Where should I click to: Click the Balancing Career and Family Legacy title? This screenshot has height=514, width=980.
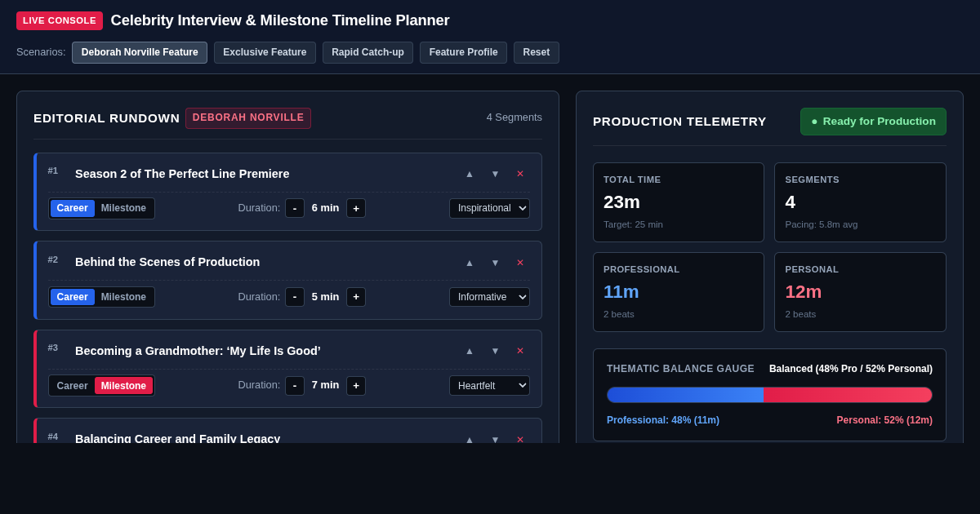click(x=177, y=438)
